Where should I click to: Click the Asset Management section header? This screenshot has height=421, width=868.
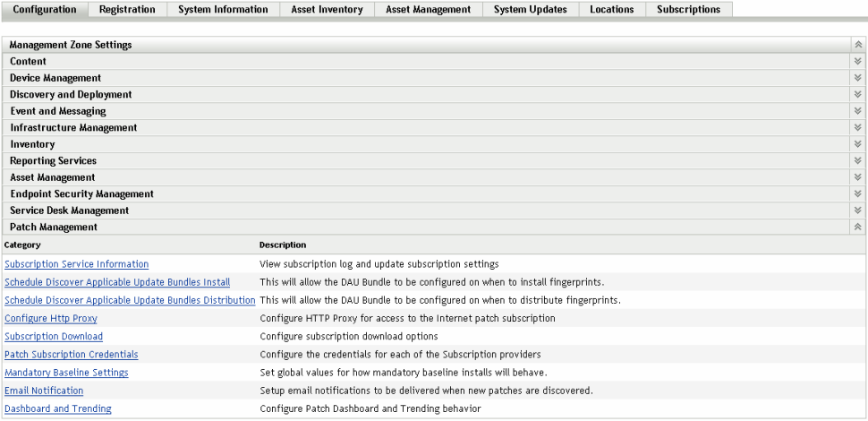point(53,177)
